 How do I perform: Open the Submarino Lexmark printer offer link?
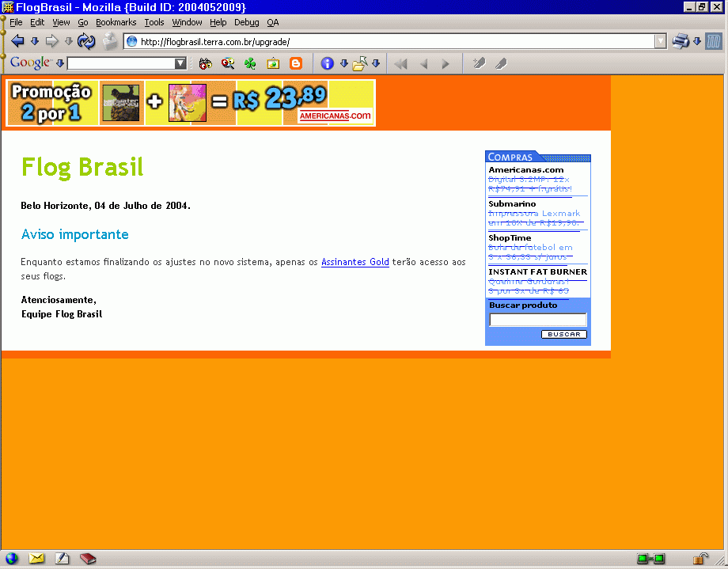534,218
